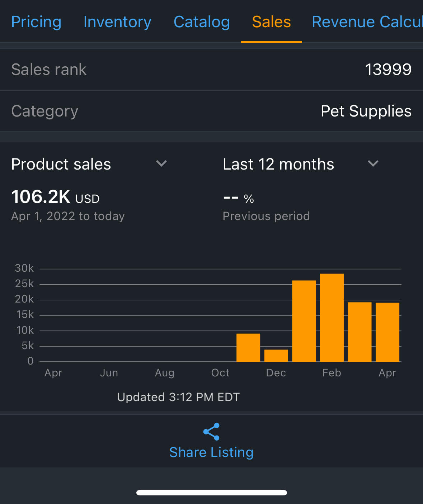Viewport: 423px width, 504px height.
Task: Switch to the Inventory tab
Action: [x=117, y=22]
